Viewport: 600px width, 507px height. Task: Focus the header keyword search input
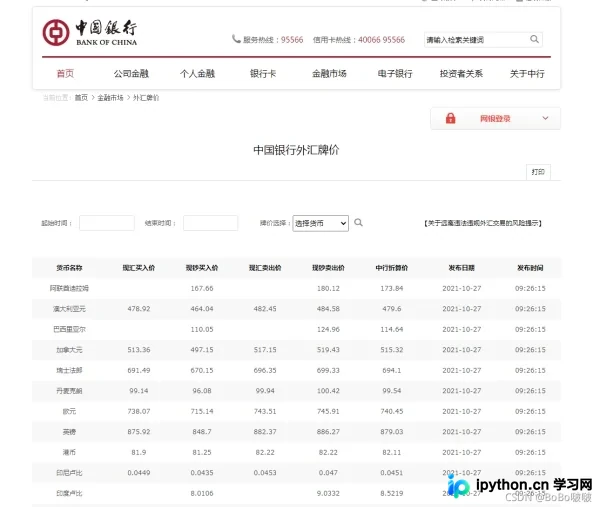tap(476, 39)
